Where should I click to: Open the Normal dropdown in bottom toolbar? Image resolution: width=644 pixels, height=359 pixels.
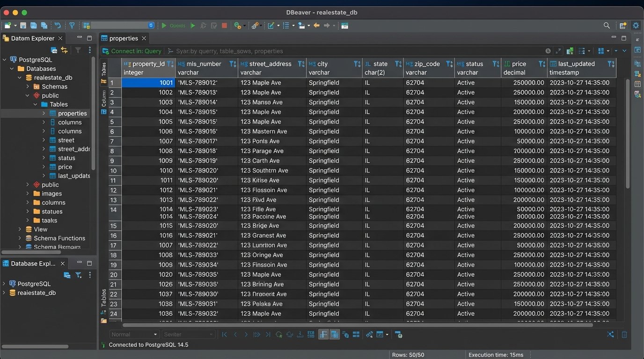click(x=134, y=335)
